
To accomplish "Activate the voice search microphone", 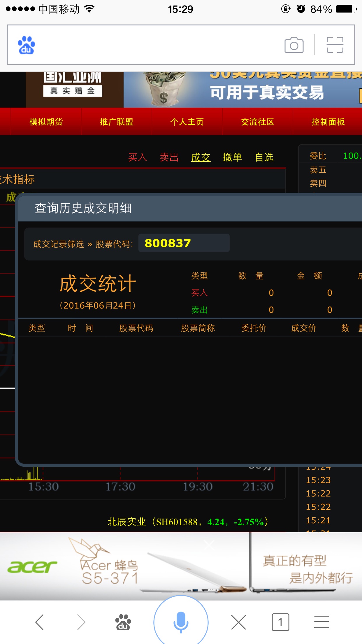I will (181, 622).
